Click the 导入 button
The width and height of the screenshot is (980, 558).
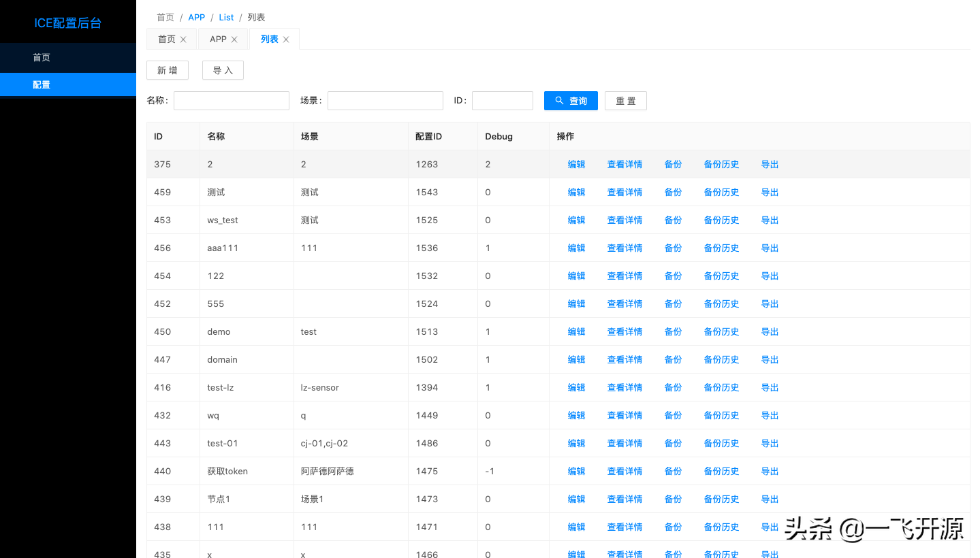click(223, 70)
